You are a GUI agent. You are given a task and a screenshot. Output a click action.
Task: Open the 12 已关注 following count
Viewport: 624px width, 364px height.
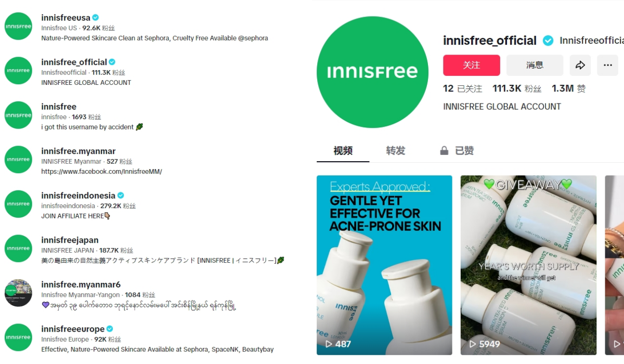[462, 89]
